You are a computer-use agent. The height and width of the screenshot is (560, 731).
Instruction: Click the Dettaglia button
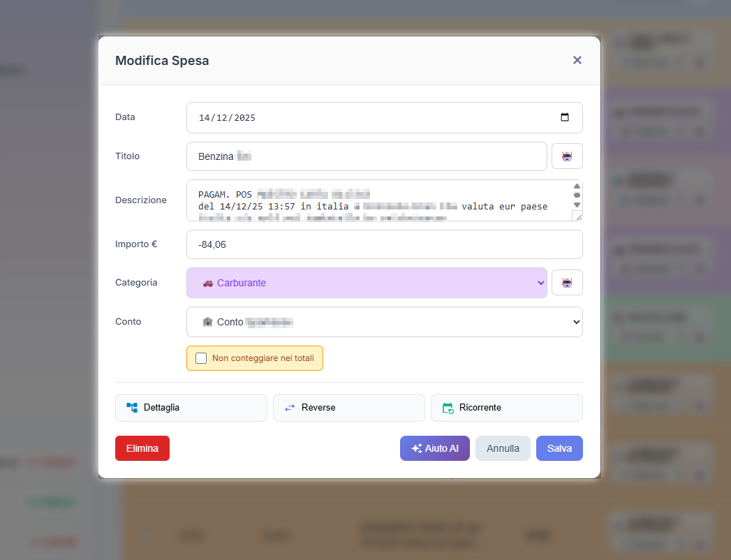[191, 408]
